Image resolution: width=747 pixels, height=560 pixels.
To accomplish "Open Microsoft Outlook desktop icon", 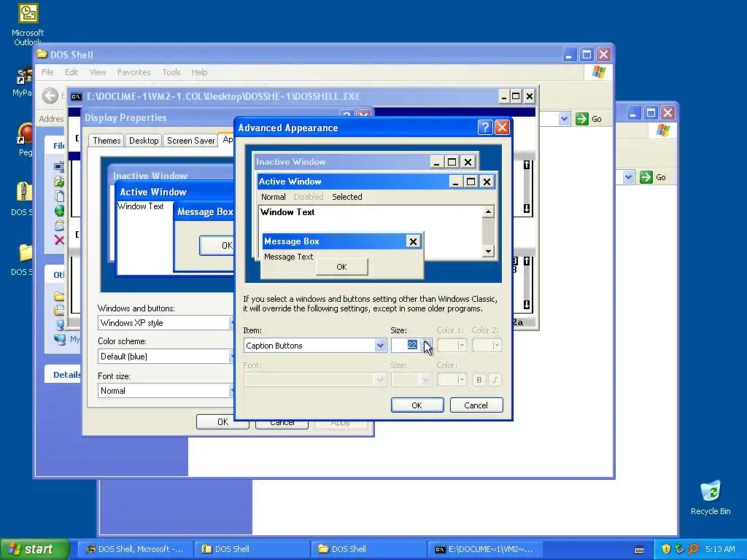I will pyautogui.click(x=28, y=25).
